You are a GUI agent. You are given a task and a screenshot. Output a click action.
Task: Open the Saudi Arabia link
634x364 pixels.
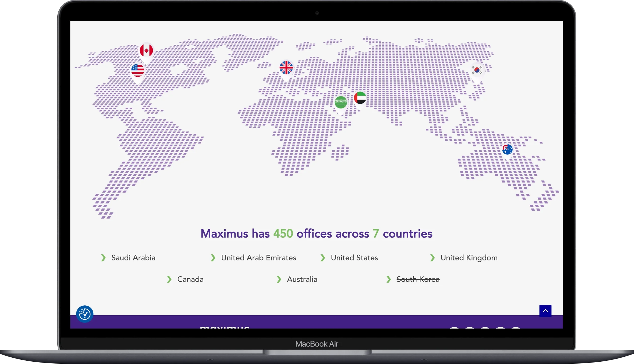coord(133,258)
